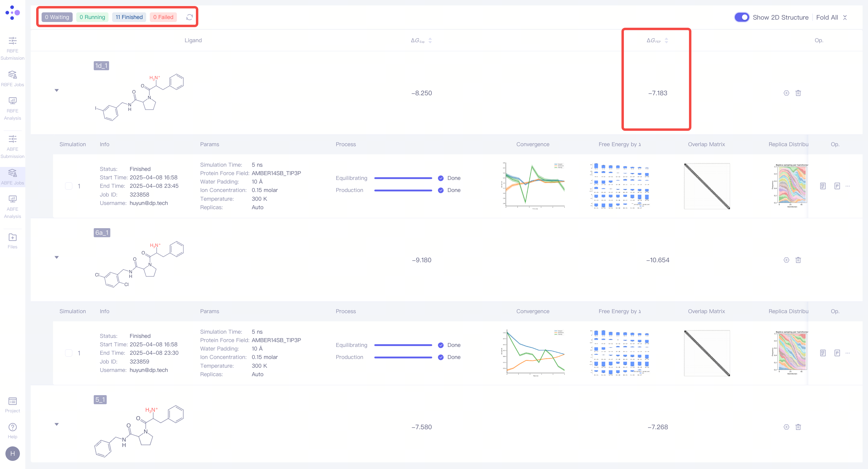Click more options (…) for job 323859

[x=848, y=353]
